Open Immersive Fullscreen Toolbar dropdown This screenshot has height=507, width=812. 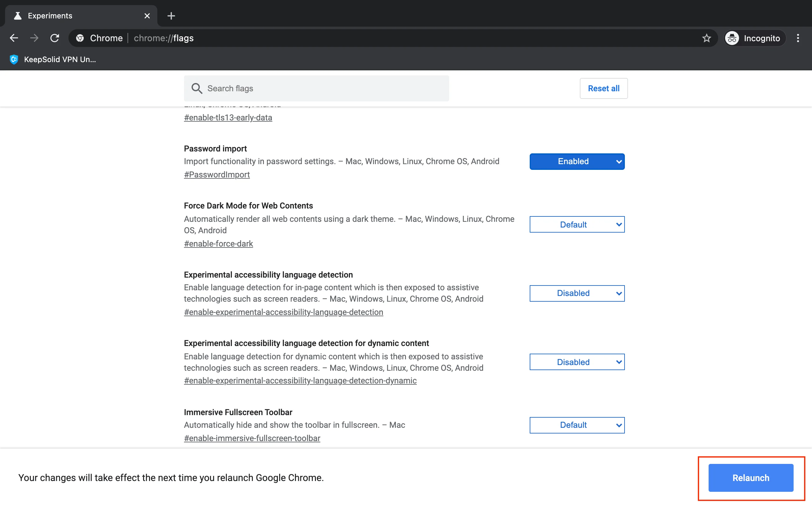tap(577, 425)
